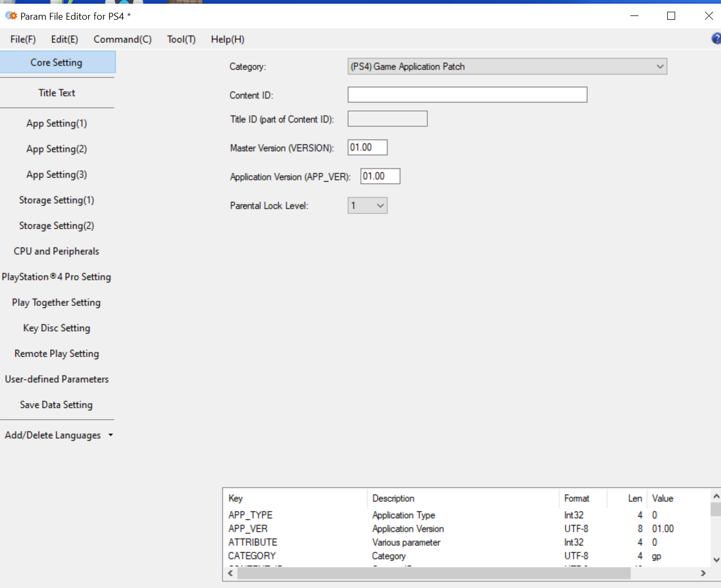Screen dimensions: 721x588
Task: Open the help question mark icon
Action: click(x=716, y=38)
